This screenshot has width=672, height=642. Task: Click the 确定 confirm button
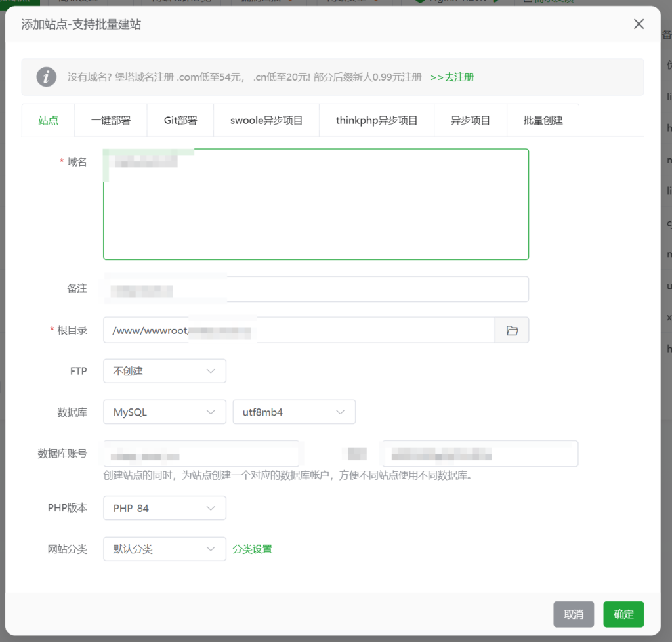pyautogui.click(x=623, y=614)
